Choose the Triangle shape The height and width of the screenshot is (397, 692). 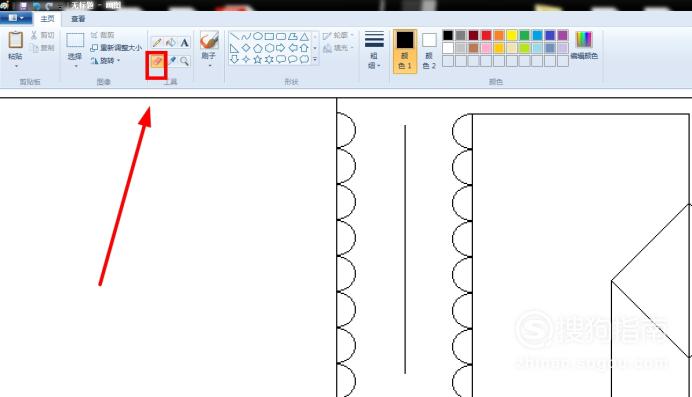point(304,36)
